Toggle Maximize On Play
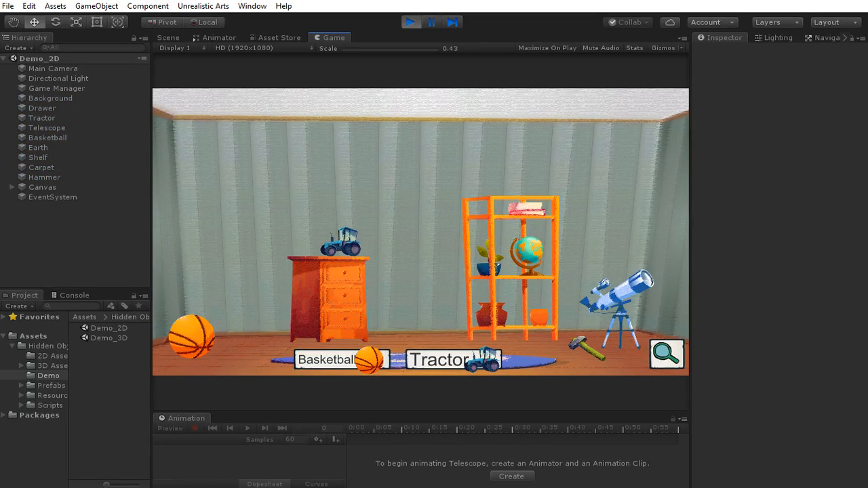The height and width of the screenshot is (488, 868). pyautogui.click(x=547, y=48)
